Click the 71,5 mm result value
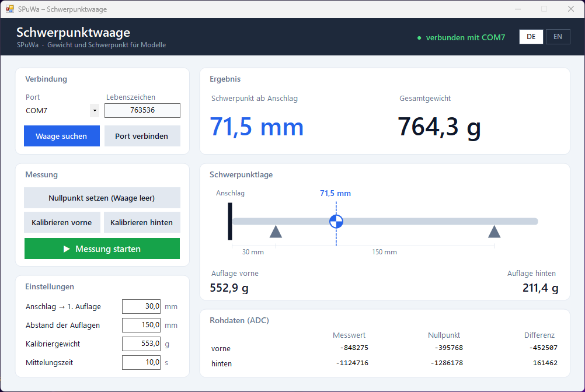The image size is (585, 392). coord(257,127)
